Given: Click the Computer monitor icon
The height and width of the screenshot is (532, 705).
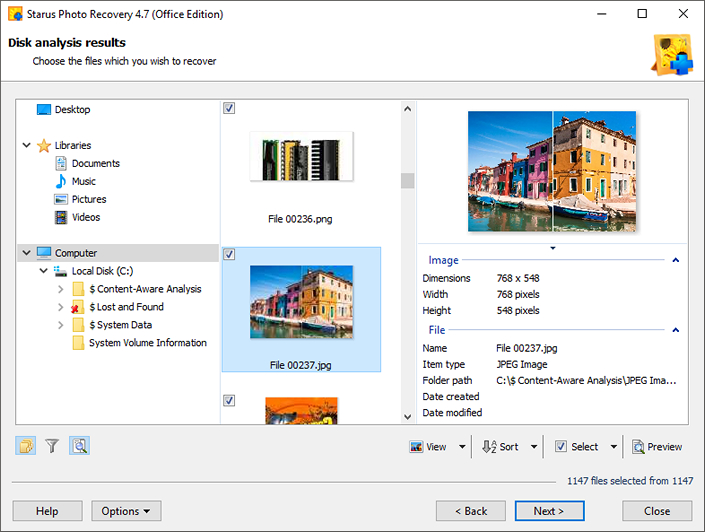Looking at the screenshot, I should [44, 253].
